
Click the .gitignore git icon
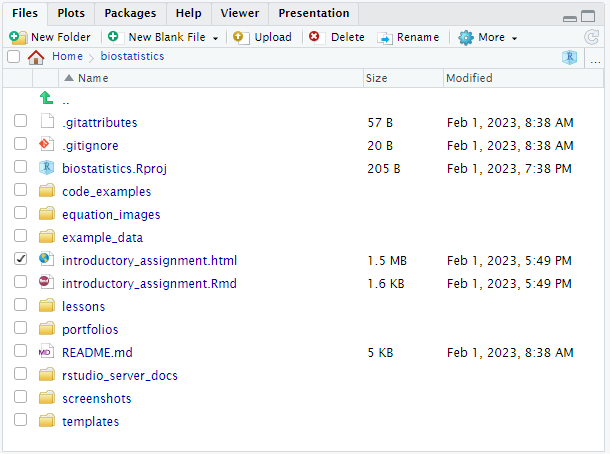(x=47, y=144)
